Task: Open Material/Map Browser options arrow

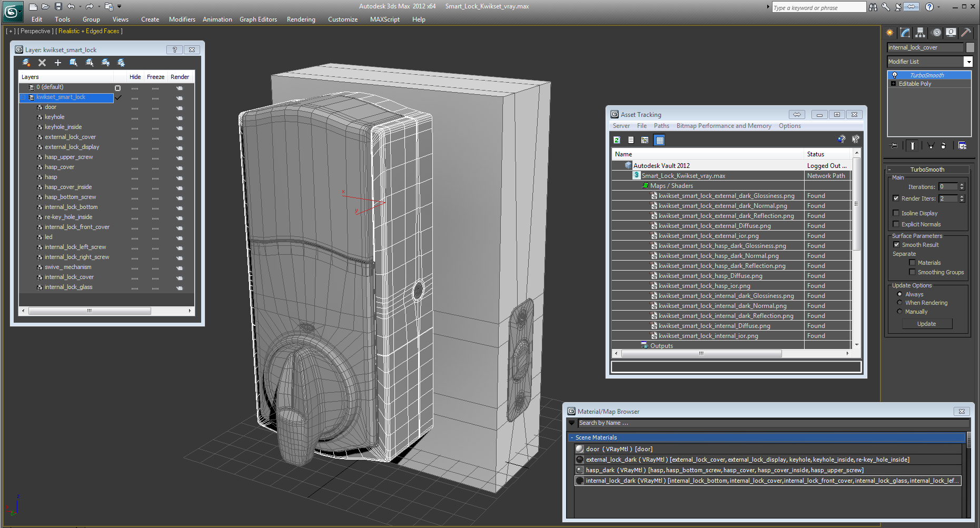Action: 571,423
